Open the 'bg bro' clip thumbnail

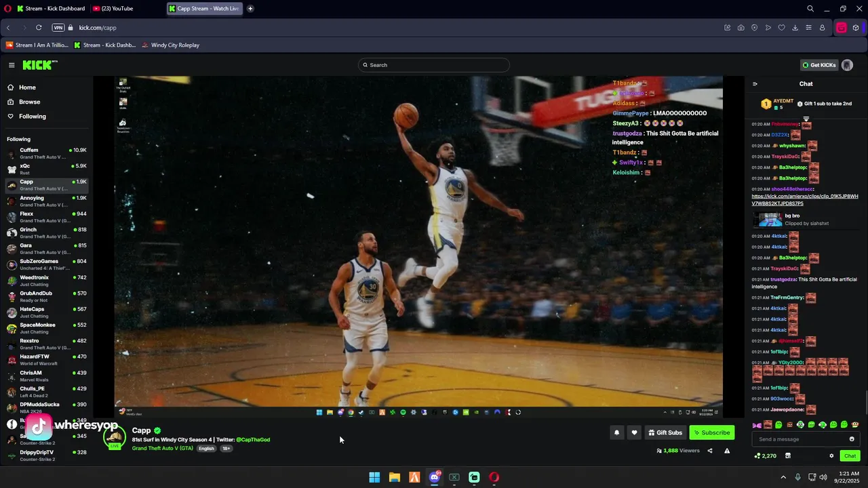click(x=770, y=220)
